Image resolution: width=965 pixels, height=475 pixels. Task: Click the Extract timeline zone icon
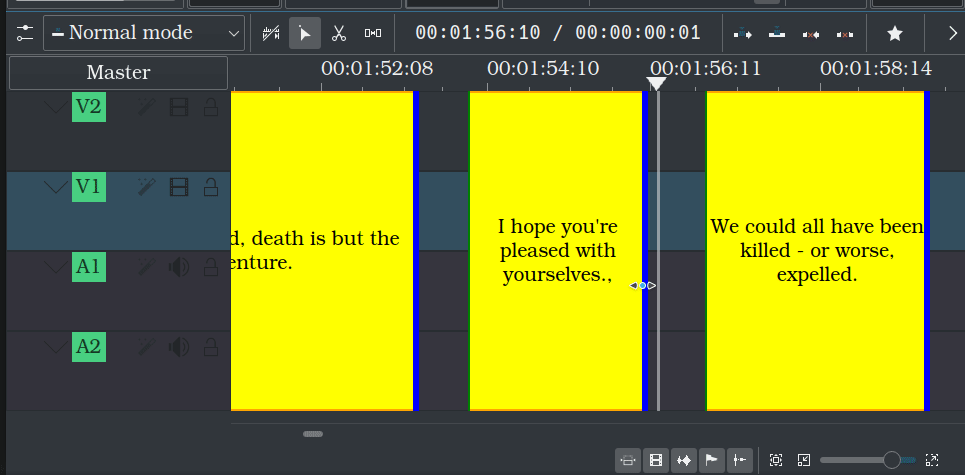(x=811, y=34)
